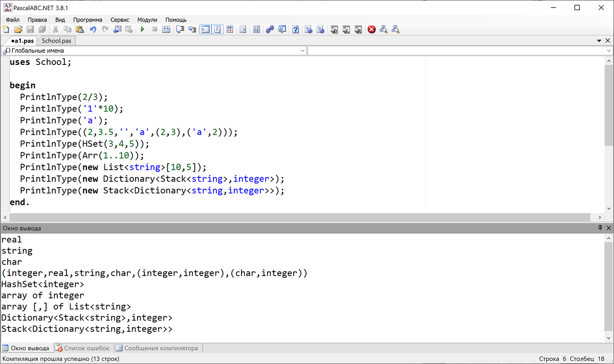Select the Список ошибок bottom tab
Viewport: 614px width, 364px height.
(82, 348)
